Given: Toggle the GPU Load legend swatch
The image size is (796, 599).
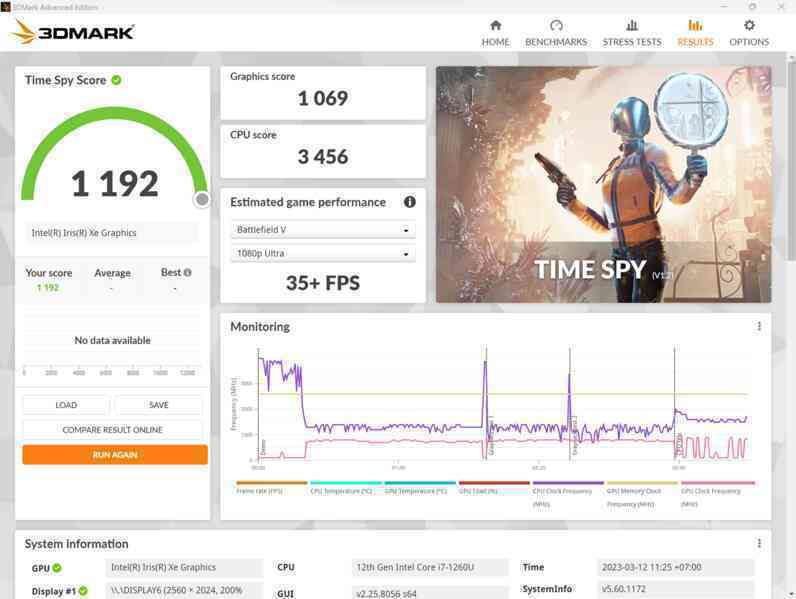Looking at the screenshot, I should [x=494, y=483].
